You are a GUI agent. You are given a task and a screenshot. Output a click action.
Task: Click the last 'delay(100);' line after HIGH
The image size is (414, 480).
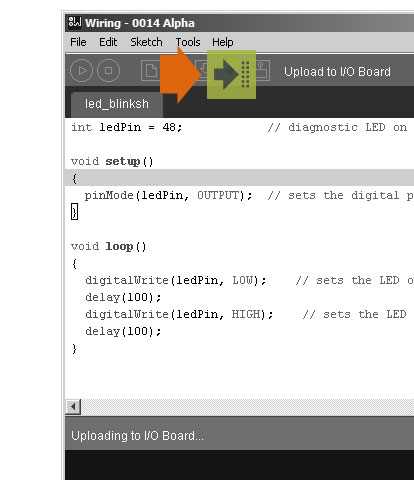(x=123, y=331)
